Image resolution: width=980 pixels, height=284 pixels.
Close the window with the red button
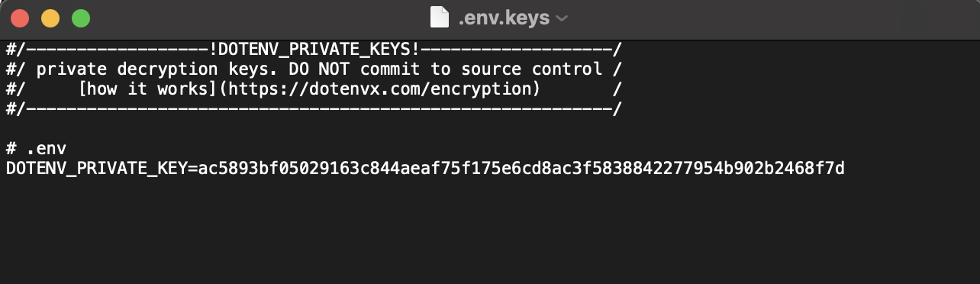20,18
